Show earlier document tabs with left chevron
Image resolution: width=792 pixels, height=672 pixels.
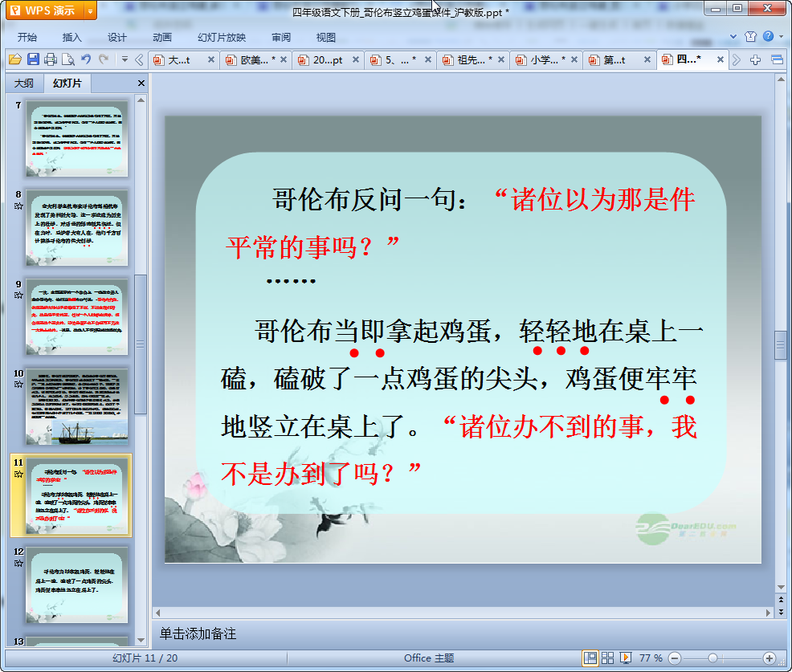(x=140, y=60)
